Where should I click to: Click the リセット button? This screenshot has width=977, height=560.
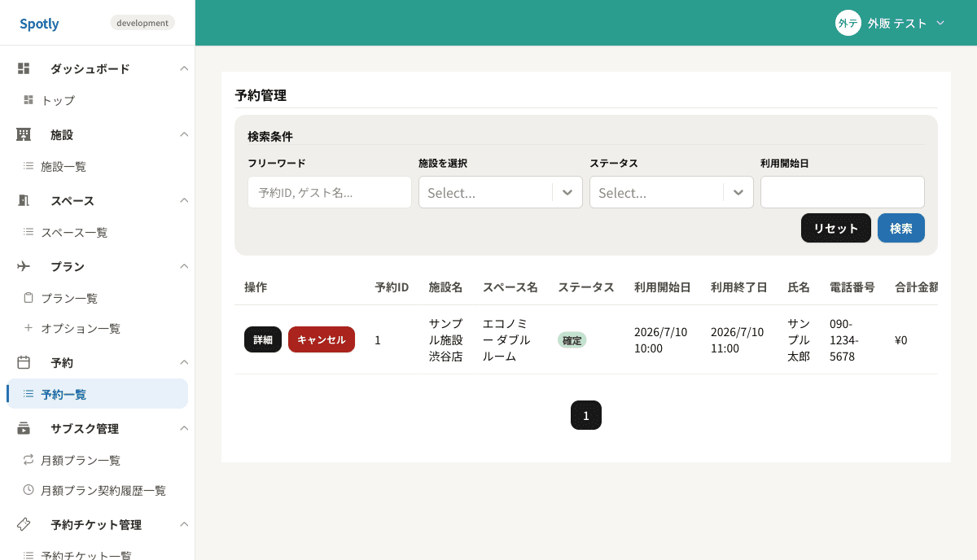tap(836, 228)
